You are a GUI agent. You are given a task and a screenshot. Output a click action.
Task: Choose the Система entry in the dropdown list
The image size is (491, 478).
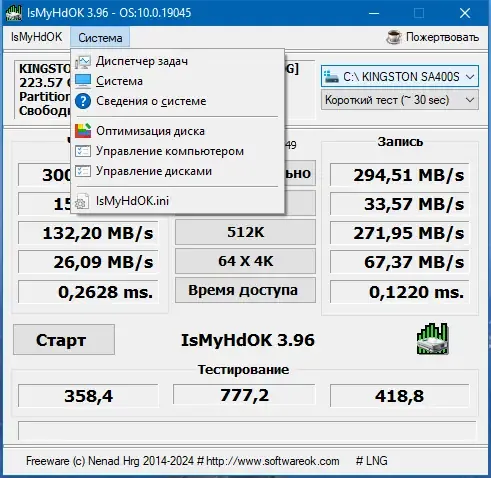tap(178, 81)
